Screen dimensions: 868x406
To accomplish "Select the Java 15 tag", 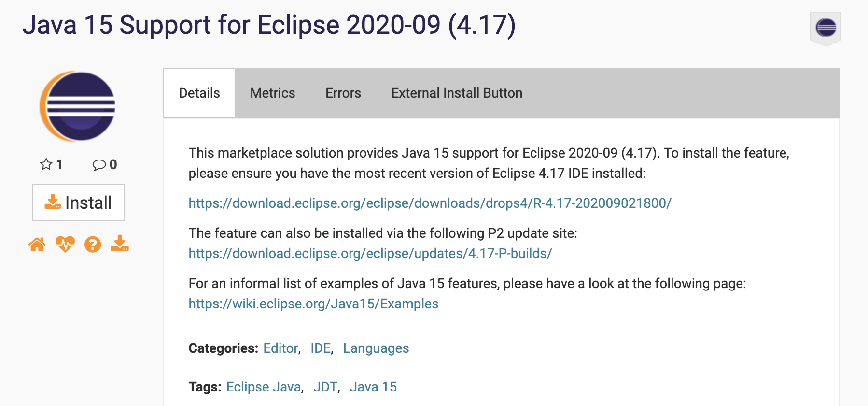I will coord(374,387).
